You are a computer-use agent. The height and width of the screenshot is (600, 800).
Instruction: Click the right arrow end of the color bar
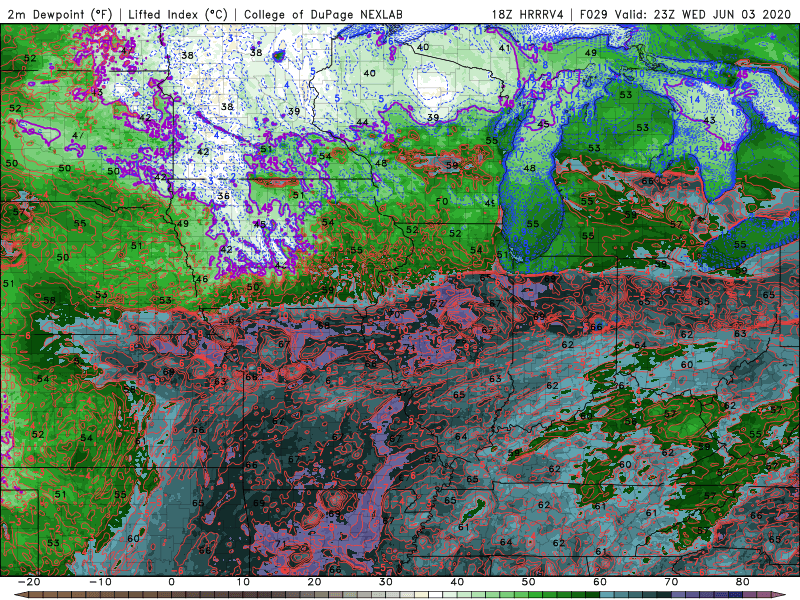tap(779, 595)
